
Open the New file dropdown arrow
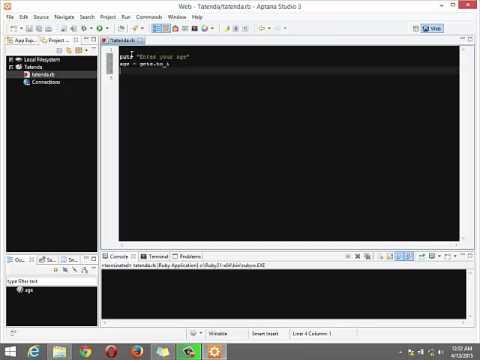click(x=21, y=29)
